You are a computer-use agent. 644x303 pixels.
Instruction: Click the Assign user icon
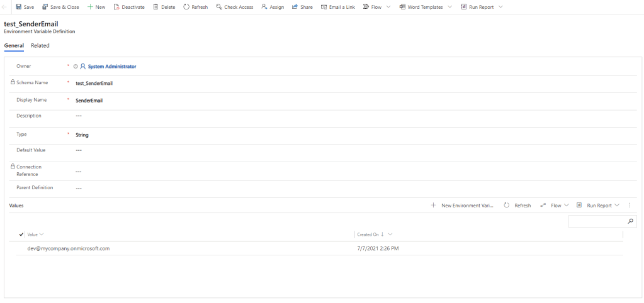click(x=264, y=7)
